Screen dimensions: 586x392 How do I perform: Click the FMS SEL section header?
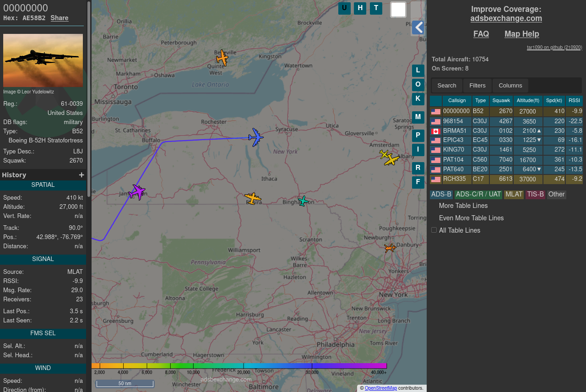(43, 333)
